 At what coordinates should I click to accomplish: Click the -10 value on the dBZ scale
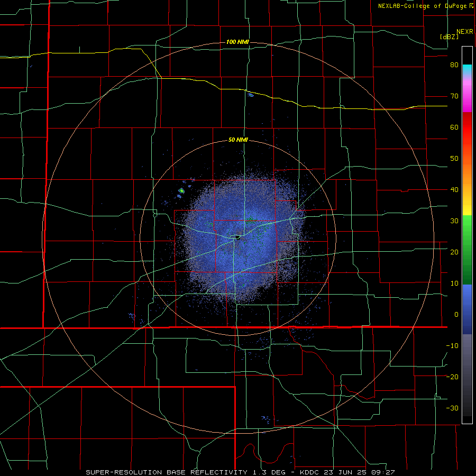(452, 345)
